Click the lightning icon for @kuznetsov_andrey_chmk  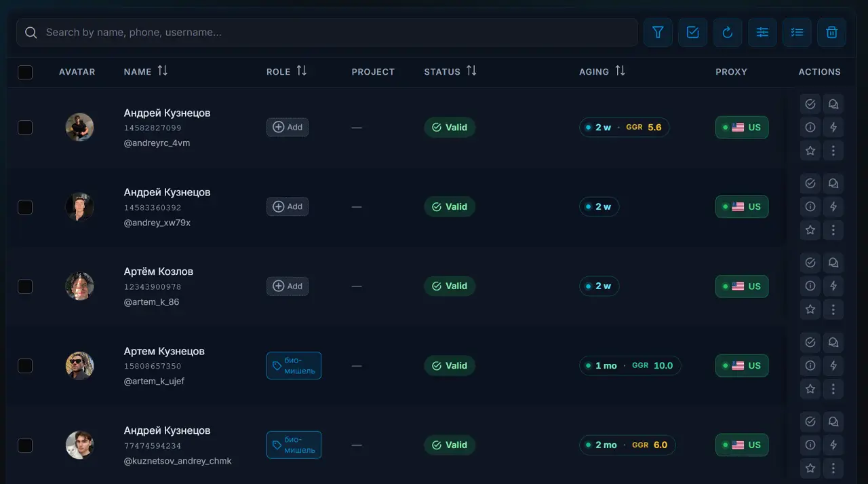[833, 445]
